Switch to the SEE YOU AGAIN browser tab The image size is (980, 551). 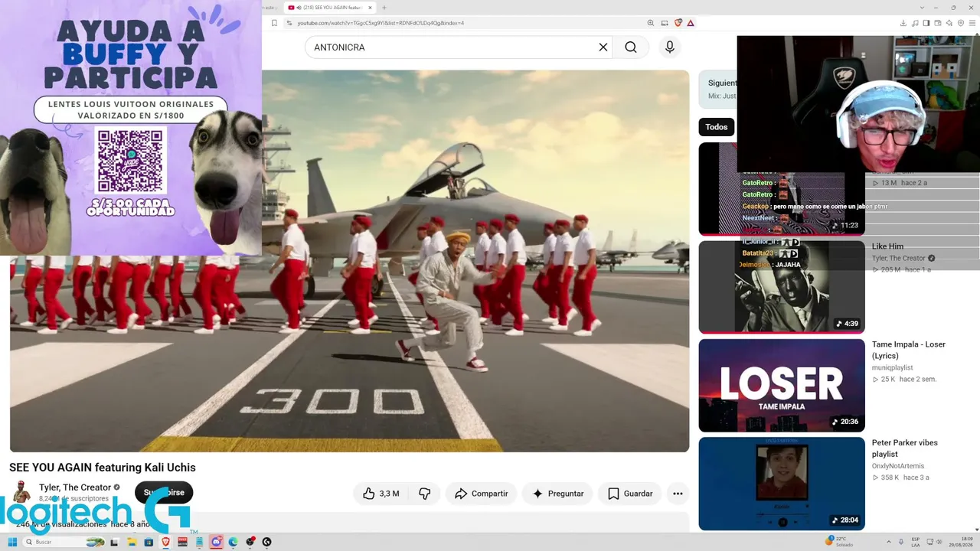pyautogui.click(x=329, y=8)
